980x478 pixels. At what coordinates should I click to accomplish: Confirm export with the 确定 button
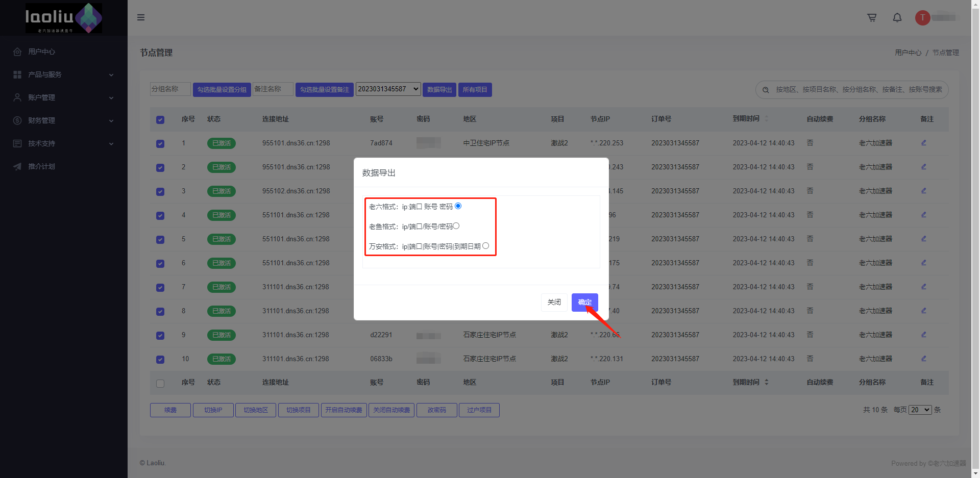click(x=584, y=302)
